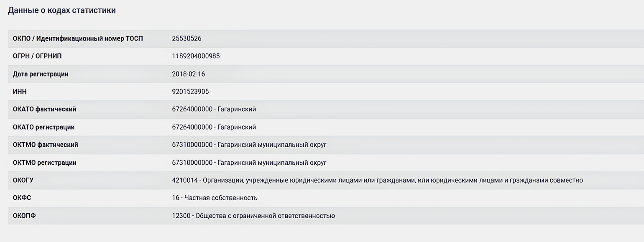Viewport: 644px width, 242px height.
Task: Click the ОГРН / ОГРНИП label
Action: coord(37,56)
